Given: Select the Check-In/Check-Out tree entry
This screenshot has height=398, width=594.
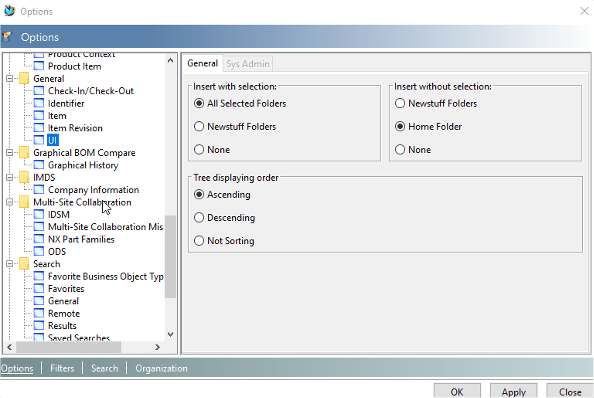Looking at the screenshot, I should pos(91,91).
